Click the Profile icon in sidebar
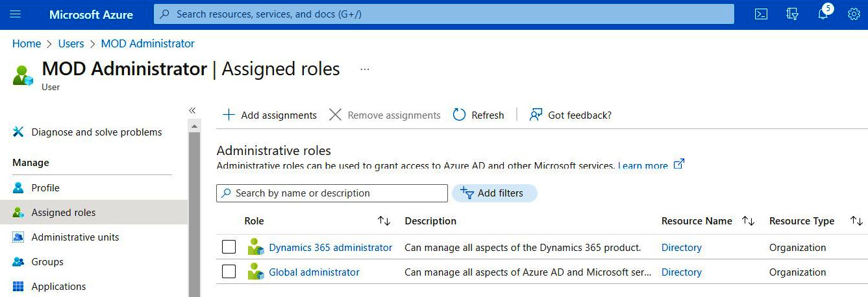868x297 pixels. pos(18,188)
